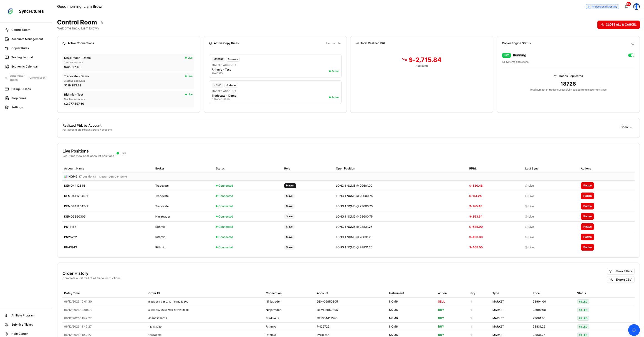Click Show Filters in Order History
Image resolution: width=644 pixels, height=337 pixels.
click(621, 271)
